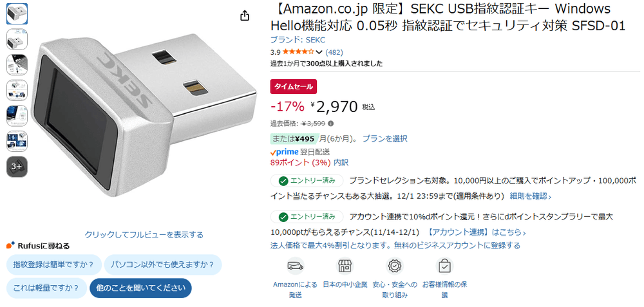Select the second product thumbnail
644x307 pixels.
(x=17, y=39)
